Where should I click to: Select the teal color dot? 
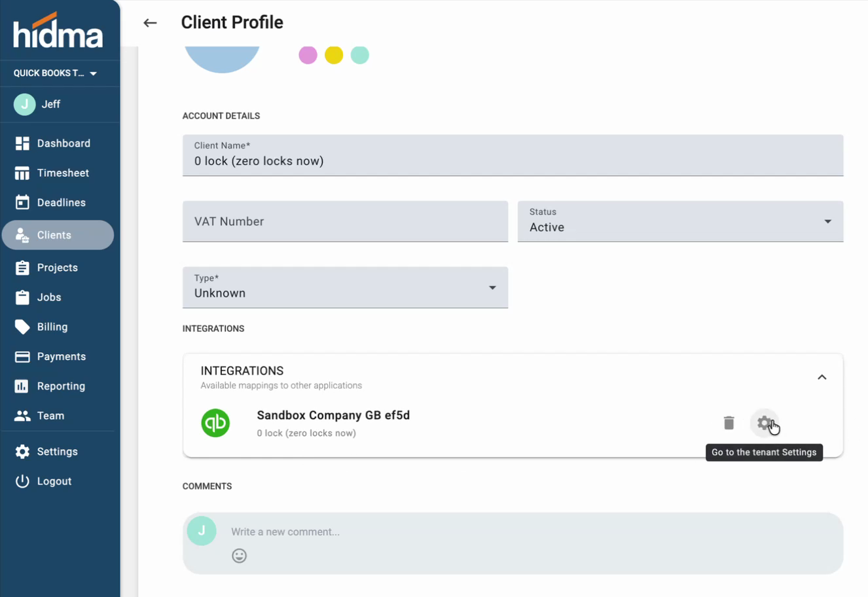click(360, 55)
